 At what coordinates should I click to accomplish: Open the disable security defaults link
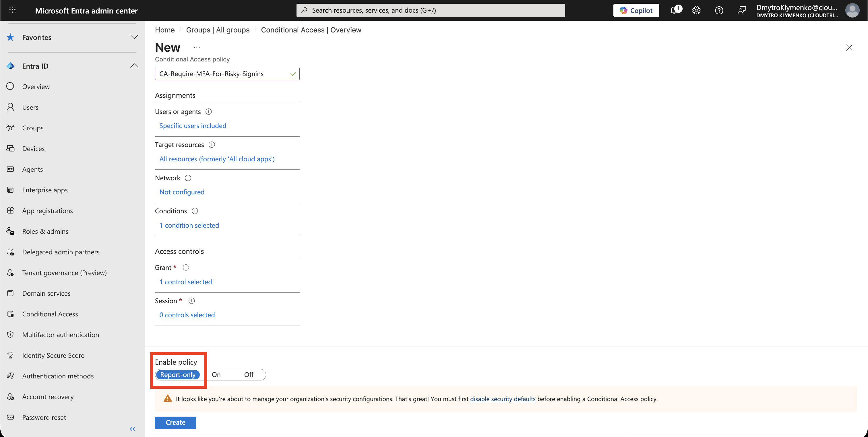click(x=503, y=399)
